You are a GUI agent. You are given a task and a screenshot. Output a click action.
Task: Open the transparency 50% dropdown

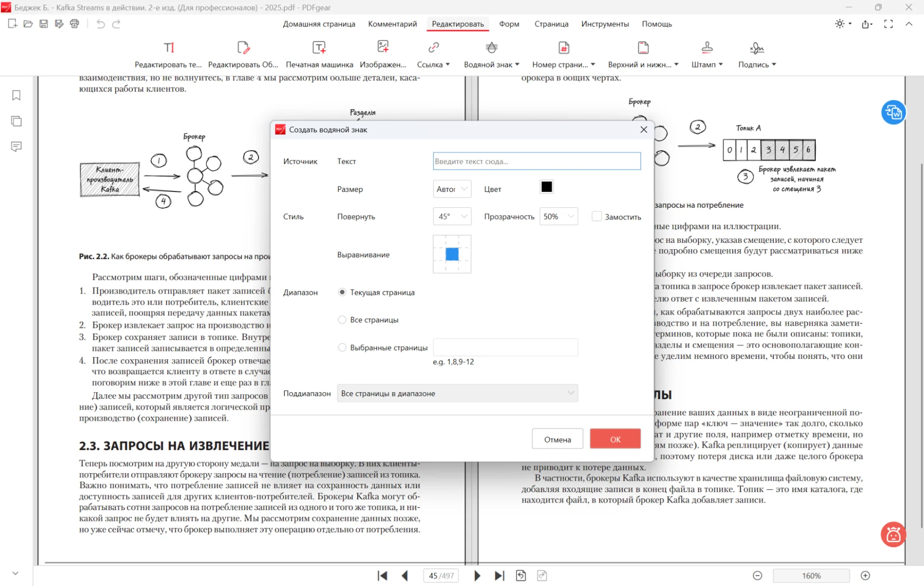558,216
